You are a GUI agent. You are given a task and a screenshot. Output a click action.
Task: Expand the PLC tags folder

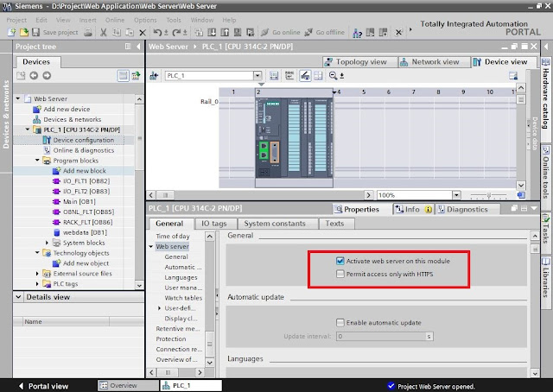click(x=37, y=283)
